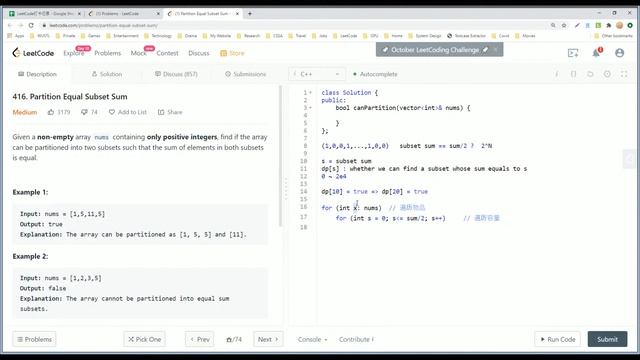Viewport: 640px width, 360px height.
Task: Reset code to default icon
Action: pyautogui.click(x=590, y=74)
